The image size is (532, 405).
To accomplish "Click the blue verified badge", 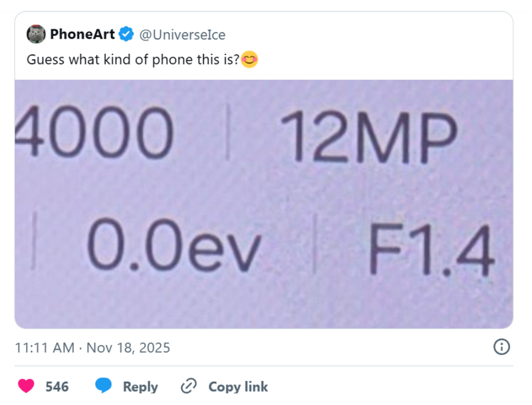I will pos(127,34).
